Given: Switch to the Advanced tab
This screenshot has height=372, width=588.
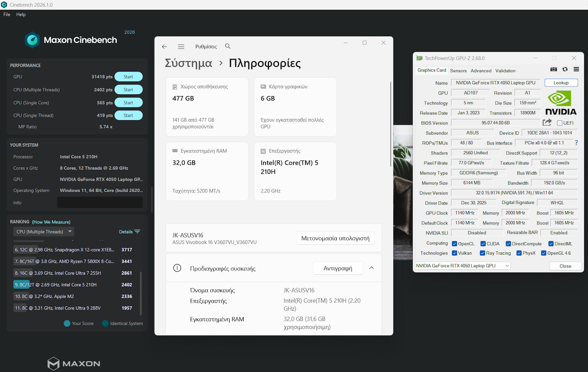Looking at the screenshot, I should click(x=481, y=71).
